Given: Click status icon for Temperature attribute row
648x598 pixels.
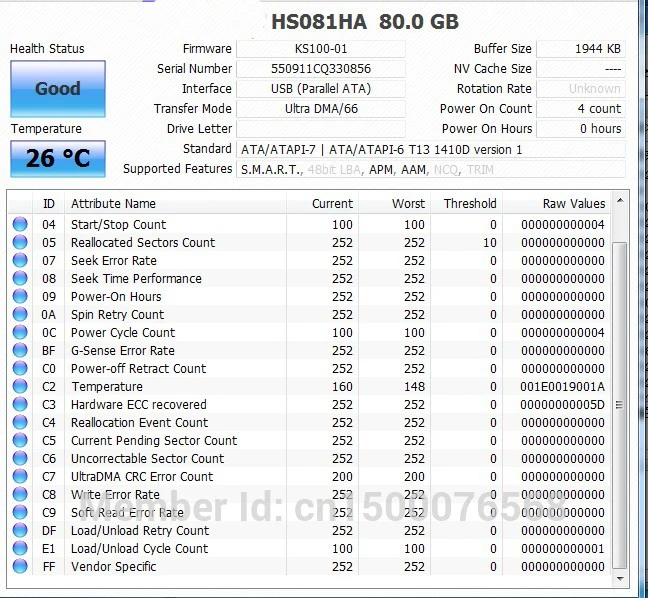Looking at the screenshot, I should pyautogui.click(x=20, y=386).
